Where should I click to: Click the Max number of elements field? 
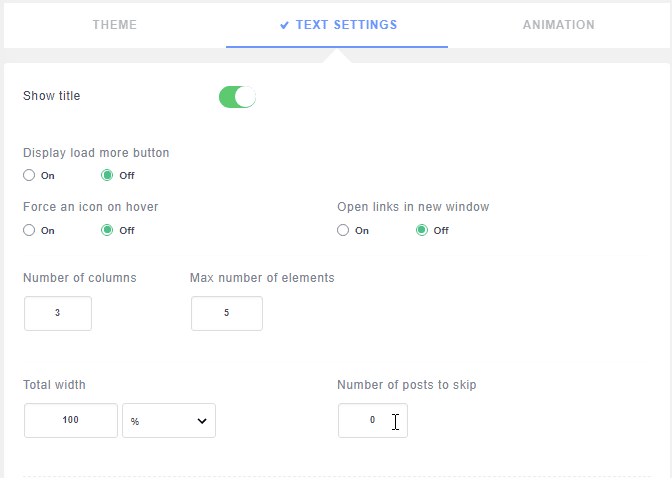(227, 313)
